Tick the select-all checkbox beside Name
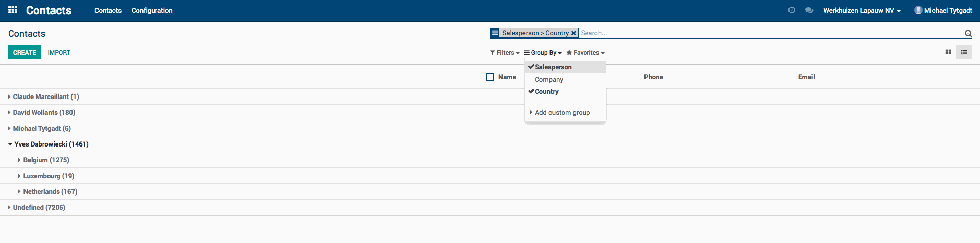The height and width of the screenshot is (243, 980). (x=490, y=77)
